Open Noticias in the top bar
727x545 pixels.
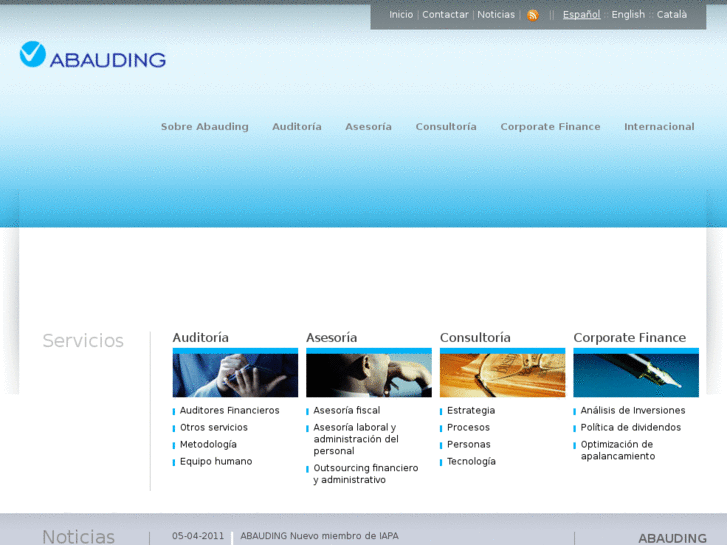click(496, 15)
